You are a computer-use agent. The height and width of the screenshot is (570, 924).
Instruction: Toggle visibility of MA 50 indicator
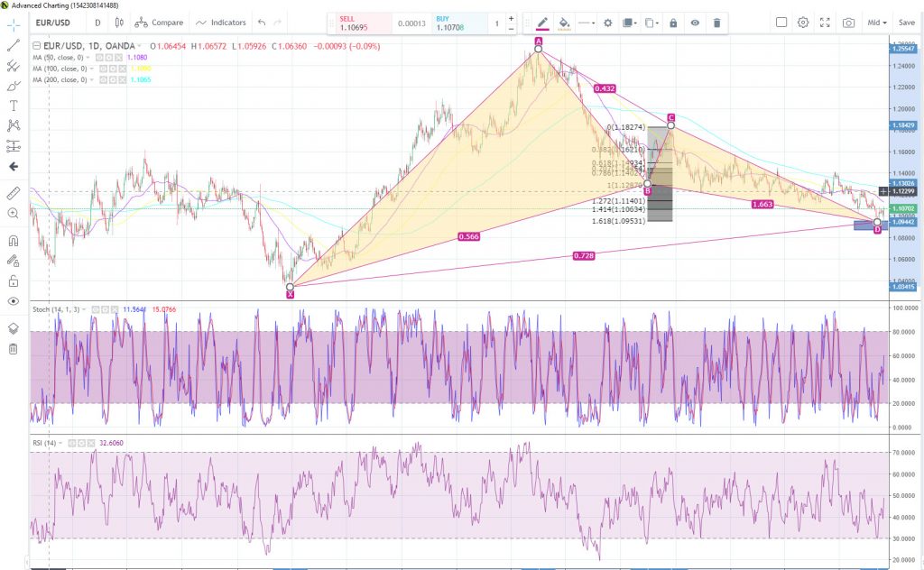pos(99,57)
